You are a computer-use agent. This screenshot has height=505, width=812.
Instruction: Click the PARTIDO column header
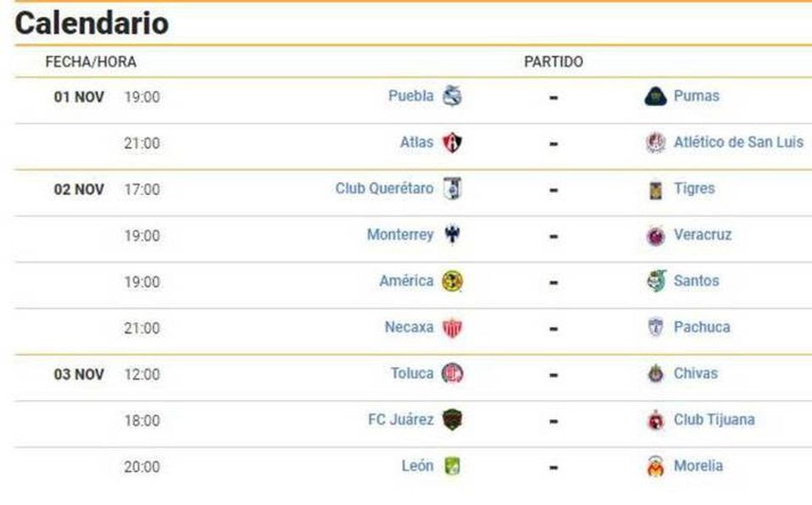553,62
